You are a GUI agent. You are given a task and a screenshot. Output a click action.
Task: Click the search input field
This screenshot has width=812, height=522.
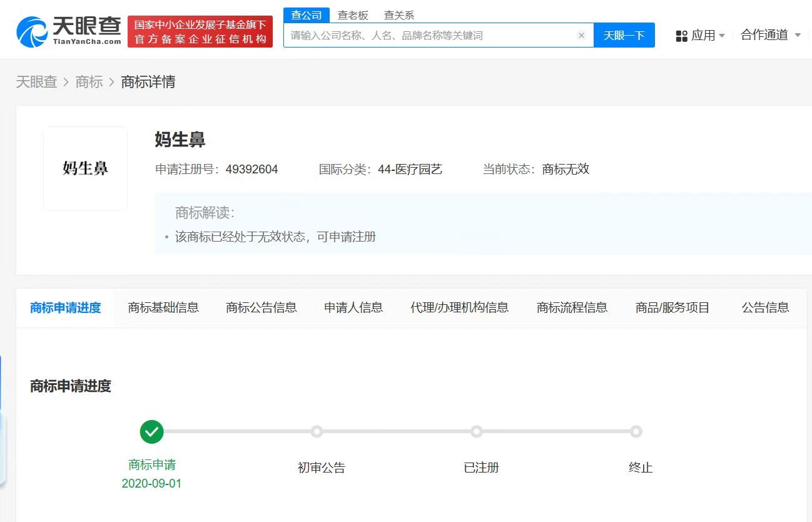pyautogui.click(x=432, y=35)
